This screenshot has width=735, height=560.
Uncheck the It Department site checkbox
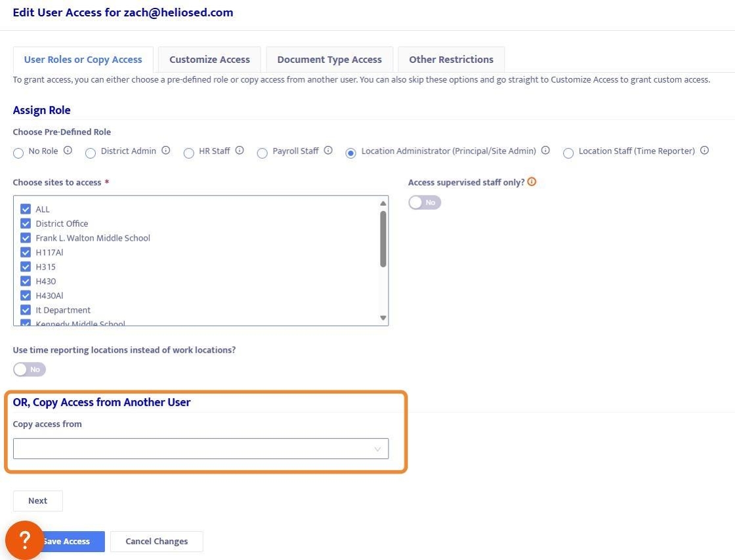pos(26,310)
